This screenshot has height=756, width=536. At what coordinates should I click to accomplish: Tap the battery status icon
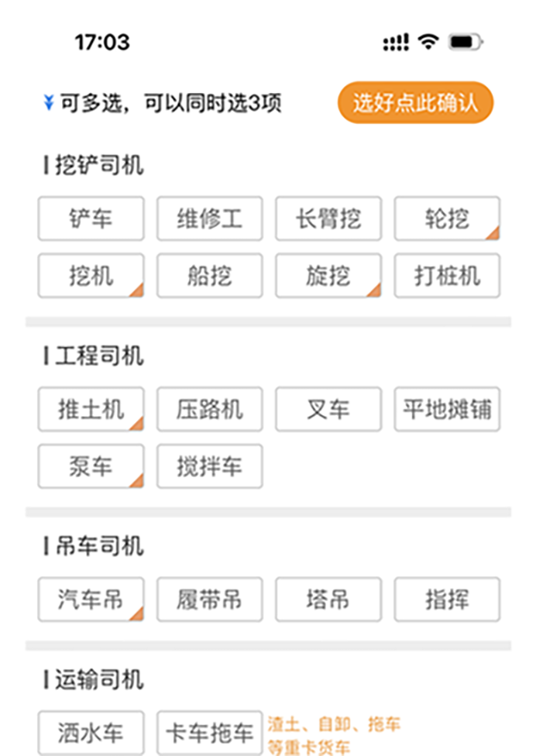coord(466,42)
